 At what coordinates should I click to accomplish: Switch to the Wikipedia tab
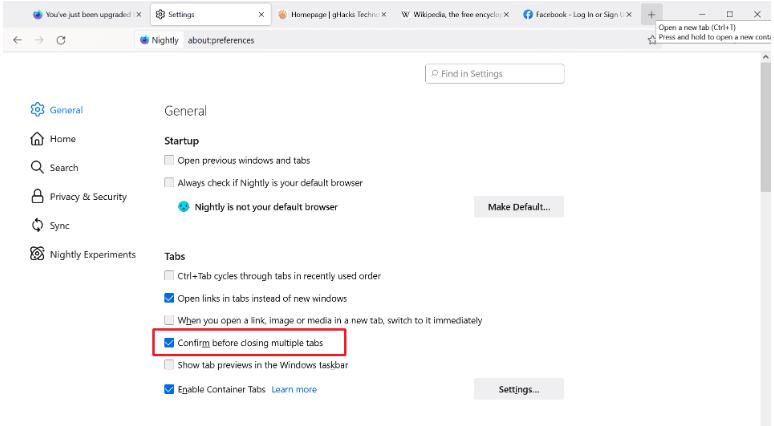[x=450, y=16]
